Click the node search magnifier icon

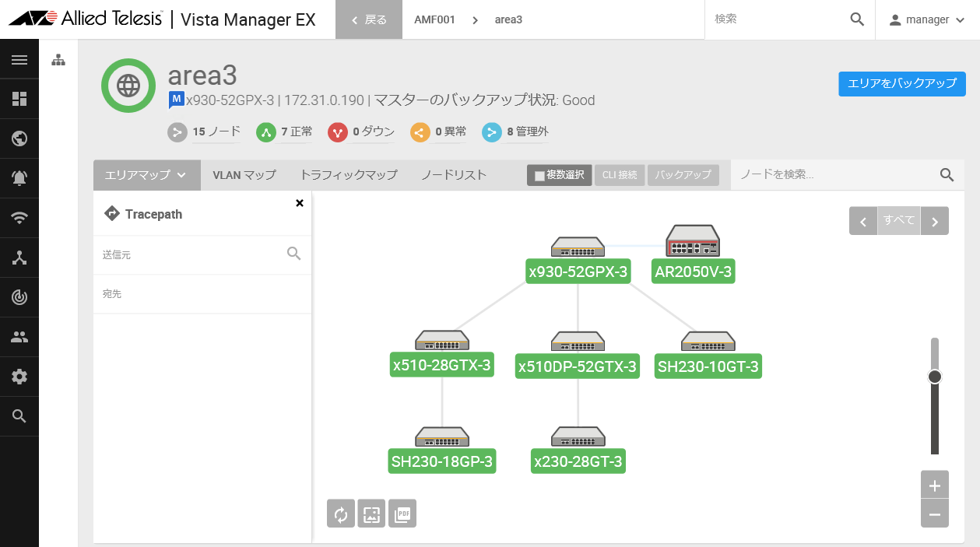click(947, 175)
